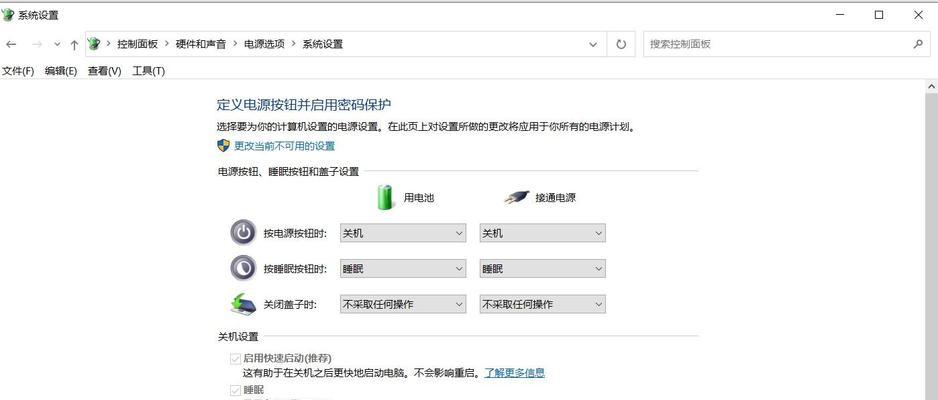
Task: Open the 工具(T) menu
Action: coord(148,71)
